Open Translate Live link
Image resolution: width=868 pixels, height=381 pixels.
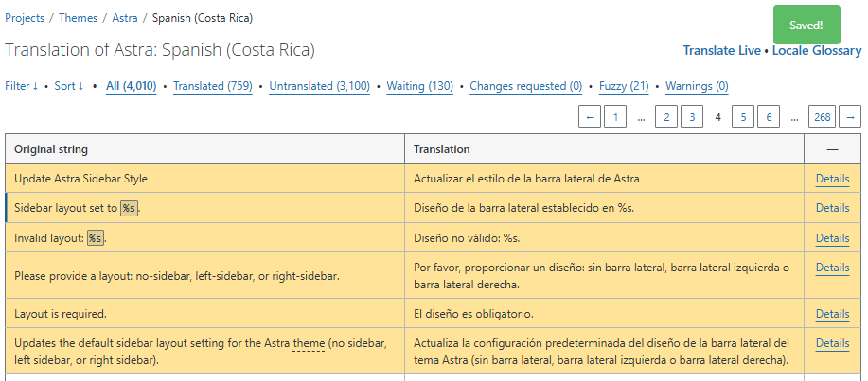pos(721,51)
